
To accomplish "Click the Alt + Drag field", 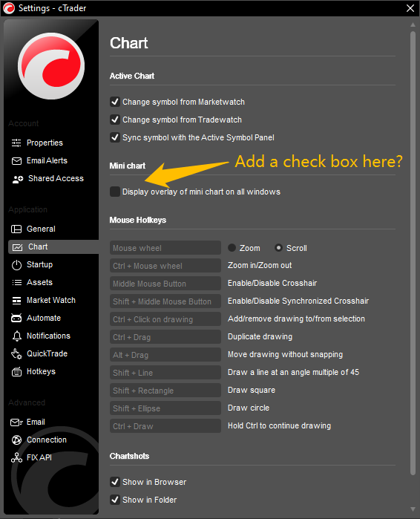I will tap(165, 355).
